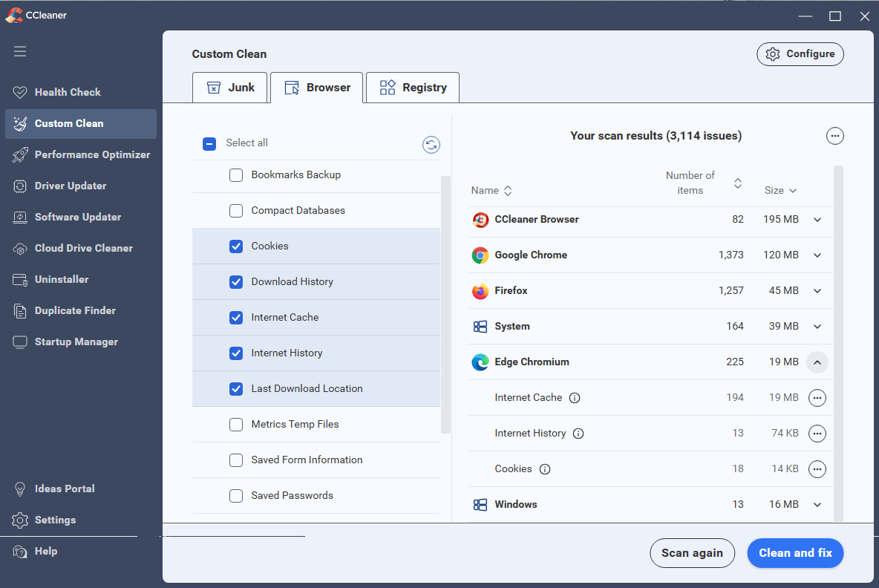Switch to the Registry tab
This screenshot has width=879, height=588.
[x=413, y=88]
